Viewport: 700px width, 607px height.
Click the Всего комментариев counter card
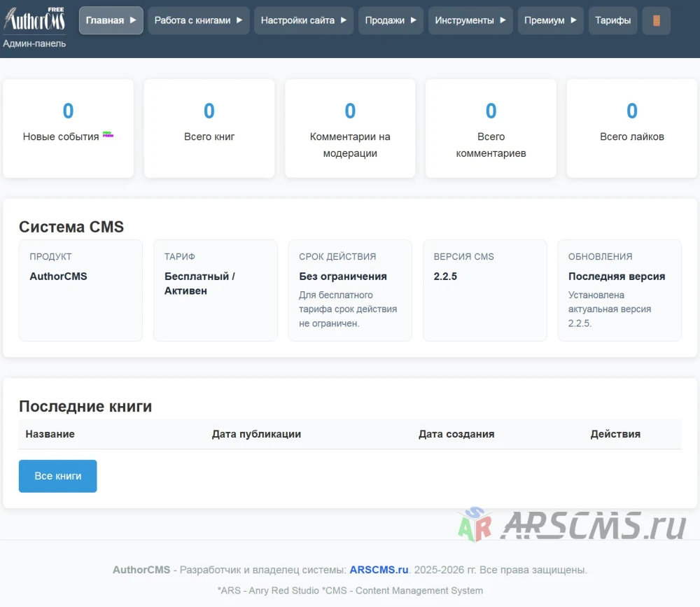pyautogui.click(x=491, y=129)
